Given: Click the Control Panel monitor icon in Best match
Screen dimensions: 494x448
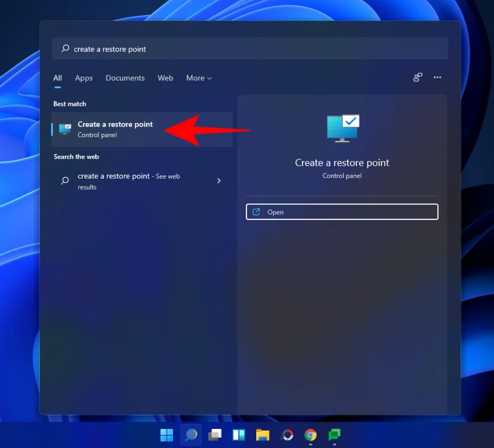Looking at the screenshot, I should point(64,129).
